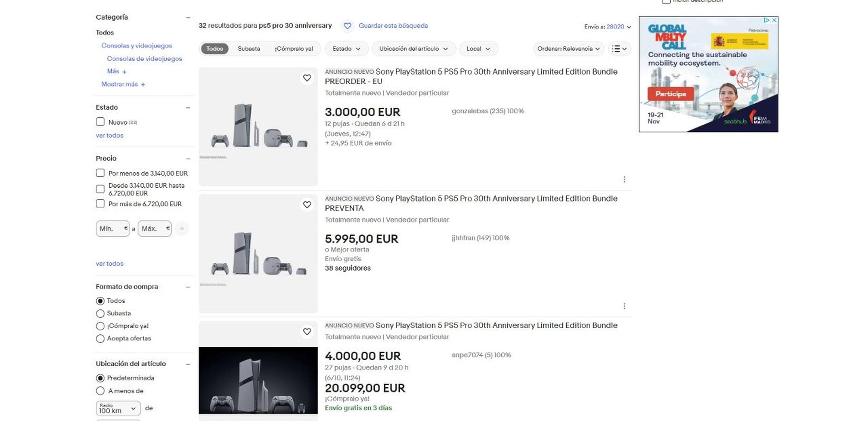Click the list view layout icon
The height and width of the screenshot is (421, 868).
tap(619, 49)
